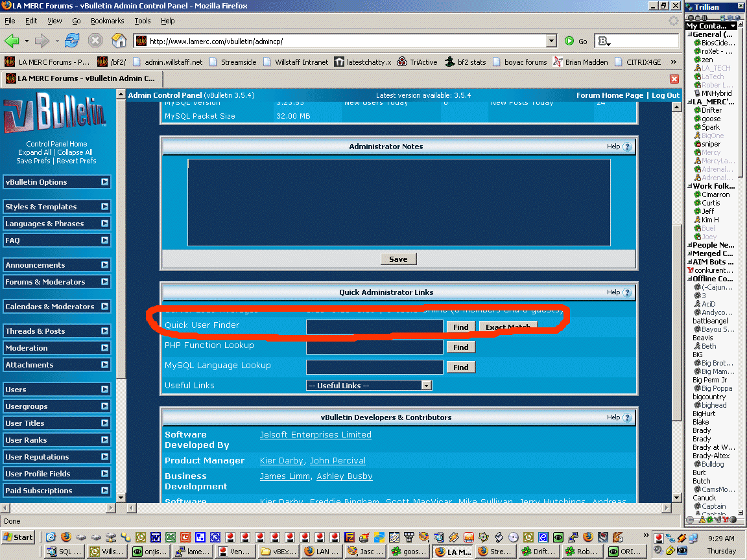
Task: Click the Stop loading icon
Action: 95,41
